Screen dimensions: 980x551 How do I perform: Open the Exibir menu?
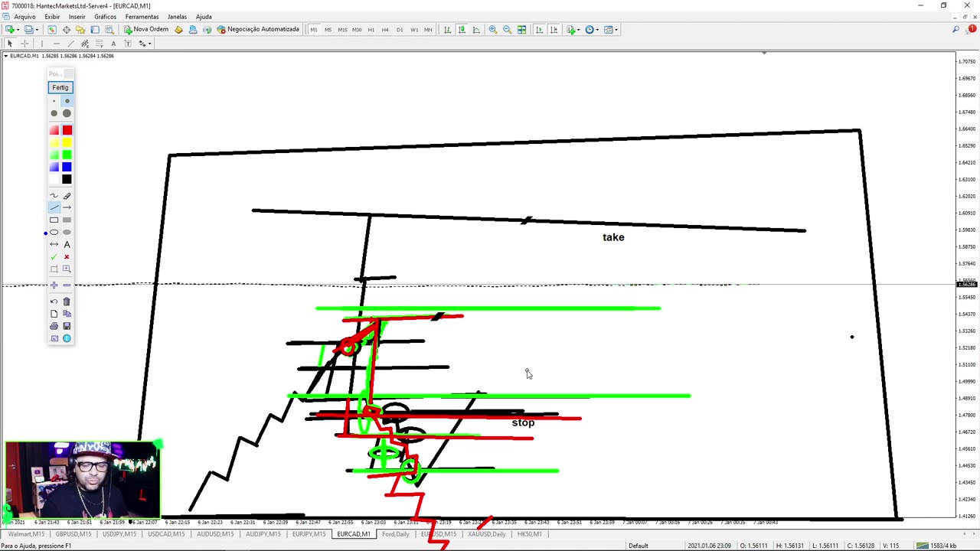click(x=52, y=17)
